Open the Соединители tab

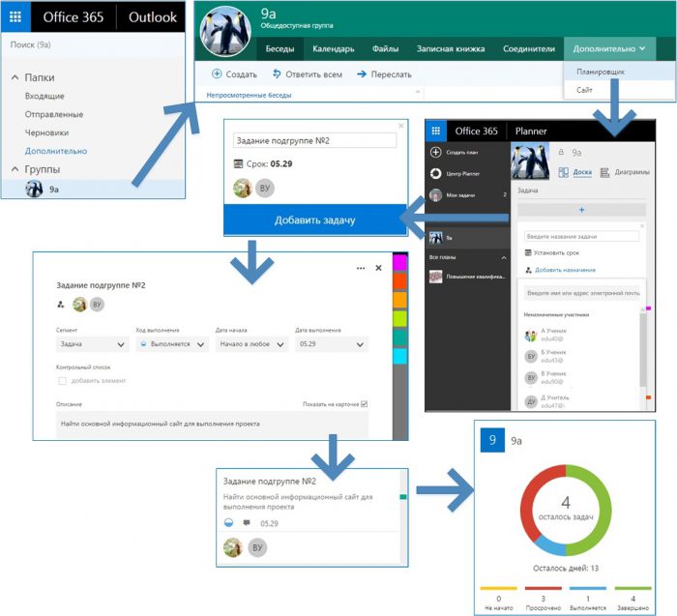[529, 48]
